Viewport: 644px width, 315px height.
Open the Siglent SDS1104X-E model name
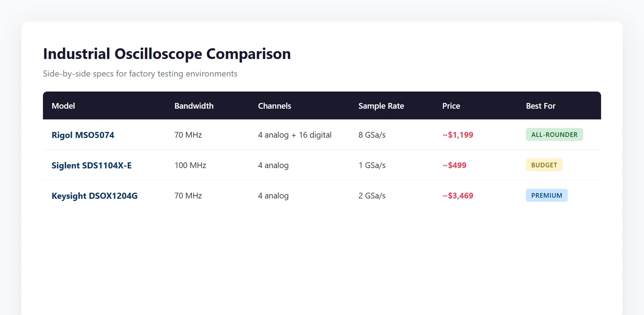pos(92,166)
